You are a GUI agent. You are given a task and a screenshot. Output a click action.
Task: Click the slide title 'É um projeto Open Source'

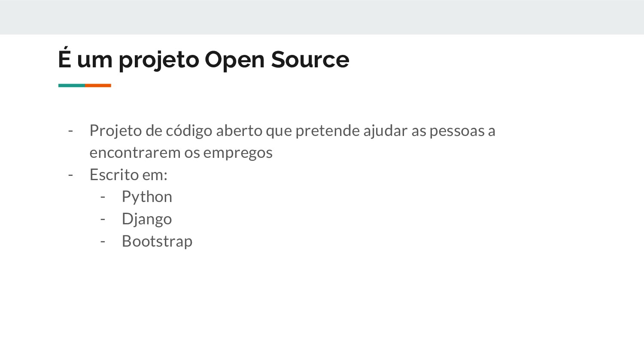click(x=204, y=60)
